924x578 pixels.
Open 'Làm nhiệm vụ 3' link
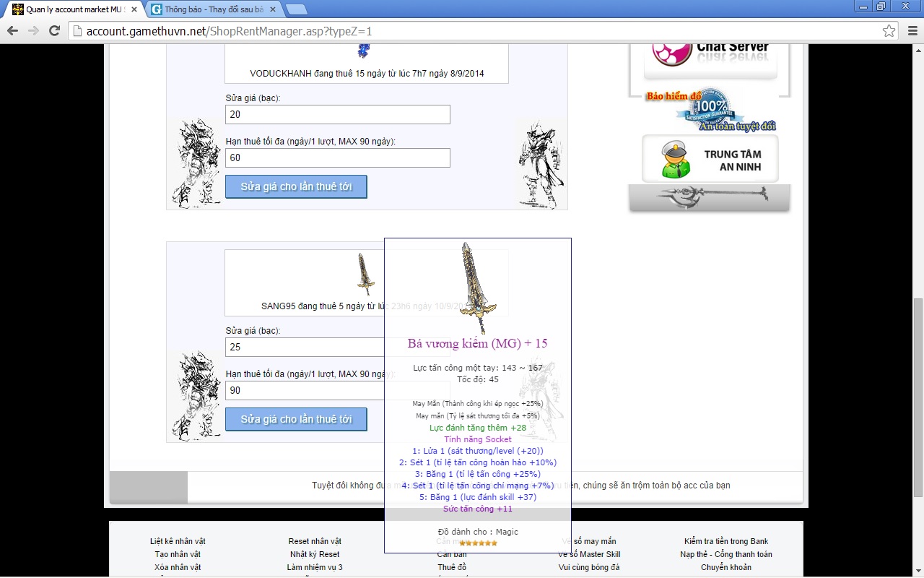pos(315,567)
